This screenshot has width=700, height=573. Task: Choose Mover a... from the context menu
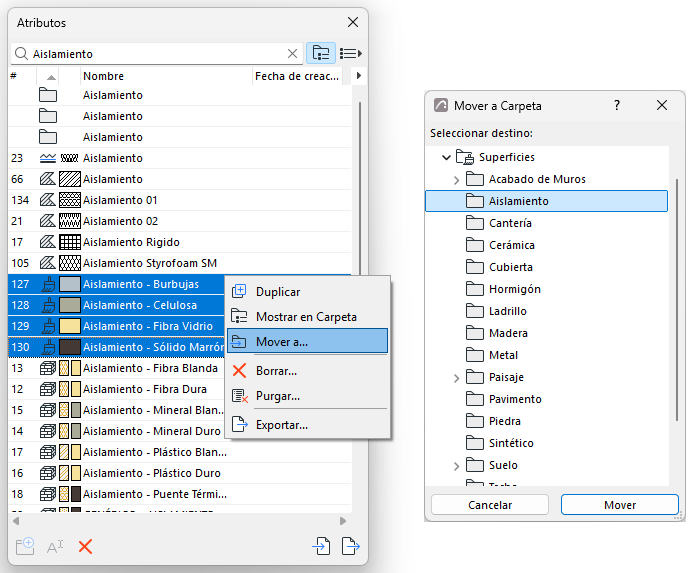click(307, 342)
